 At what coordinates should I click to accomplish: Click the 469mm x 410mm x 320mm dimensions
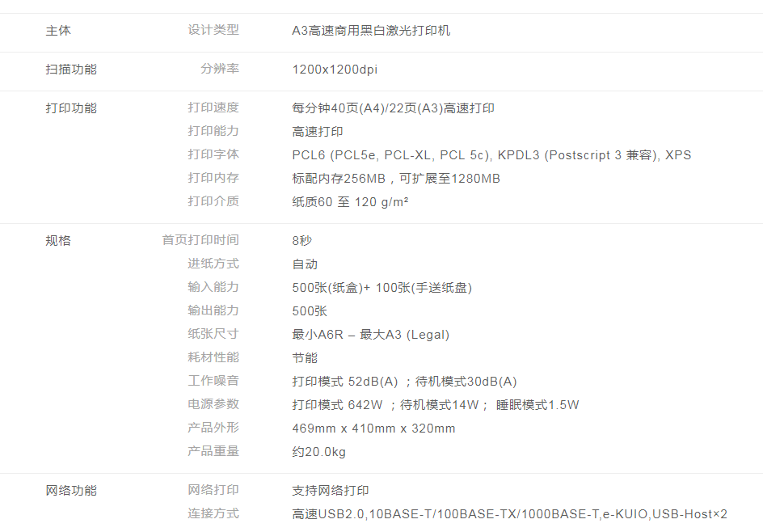tap(373, 429)
